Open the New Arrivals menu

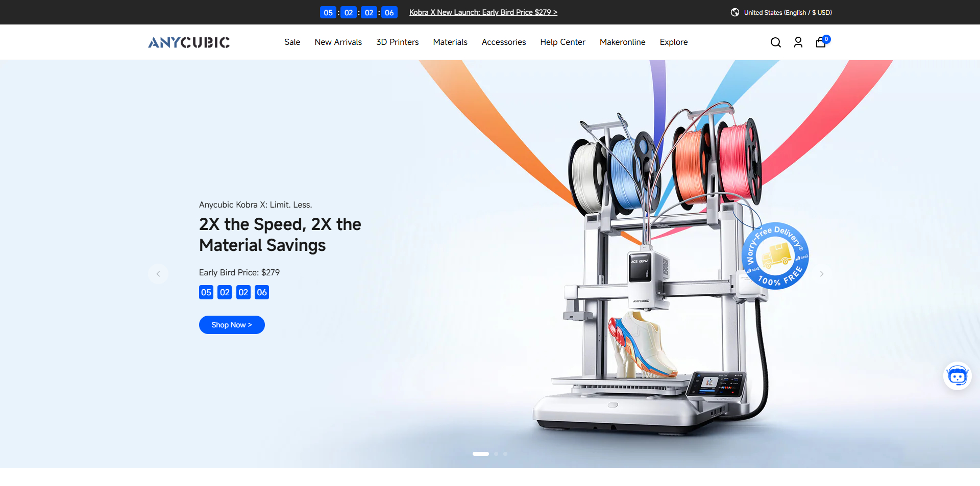338,42
